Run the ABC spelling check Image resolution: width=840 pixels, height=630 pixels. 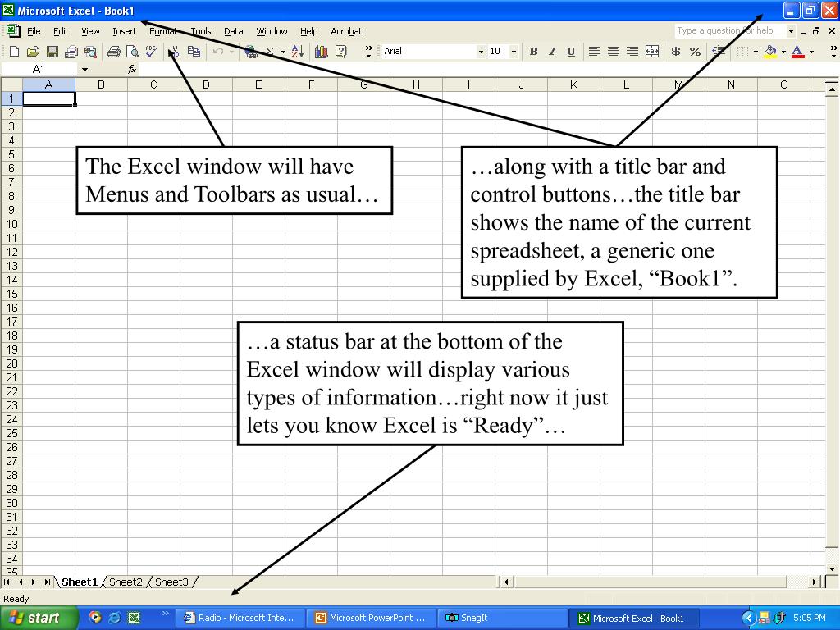[152, 51]
